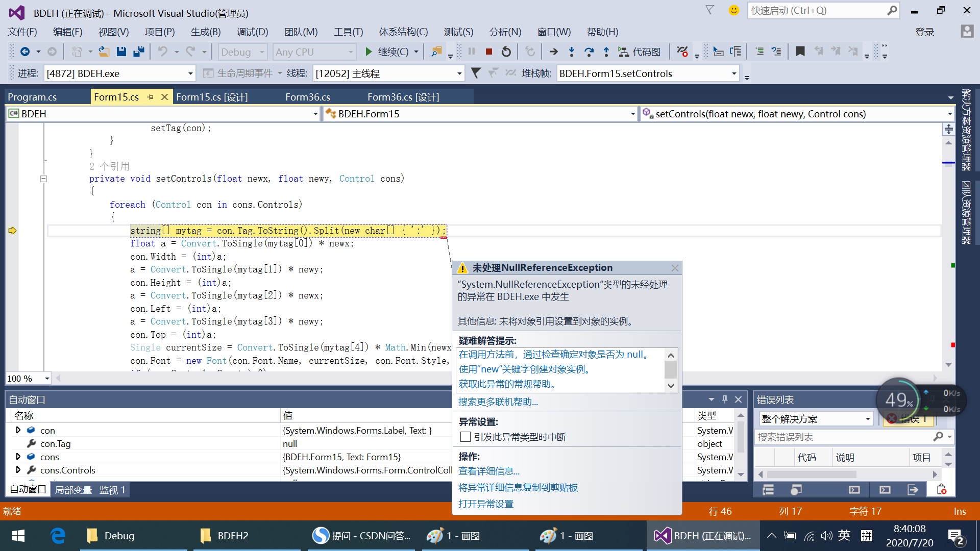
Task: Step into with the blue down arrow
Action: point(571,52)
